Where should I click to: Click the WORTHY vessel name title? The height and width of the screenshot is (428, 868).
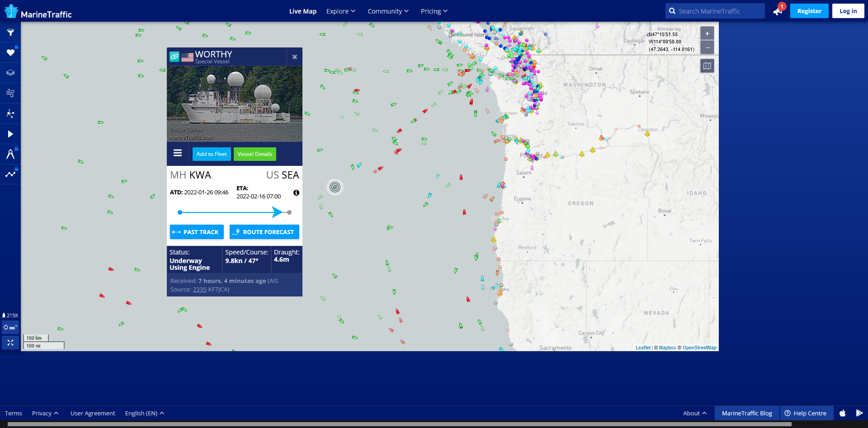[213, 54]
